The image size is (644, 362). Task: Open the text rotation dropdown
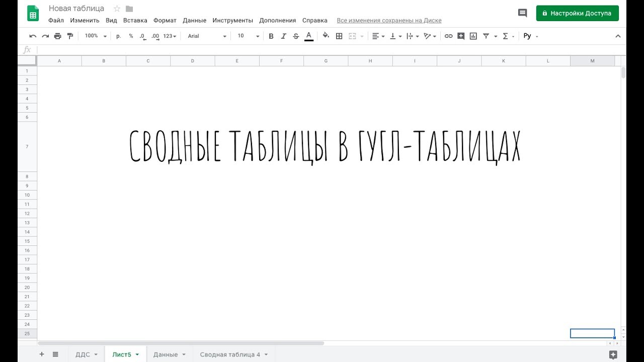click(430, 36)
